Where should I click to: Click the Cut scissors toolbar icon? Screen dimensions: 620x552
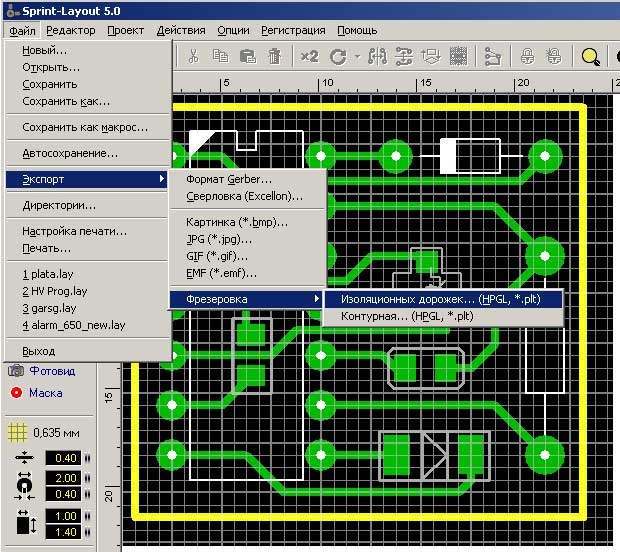point(193,56)
